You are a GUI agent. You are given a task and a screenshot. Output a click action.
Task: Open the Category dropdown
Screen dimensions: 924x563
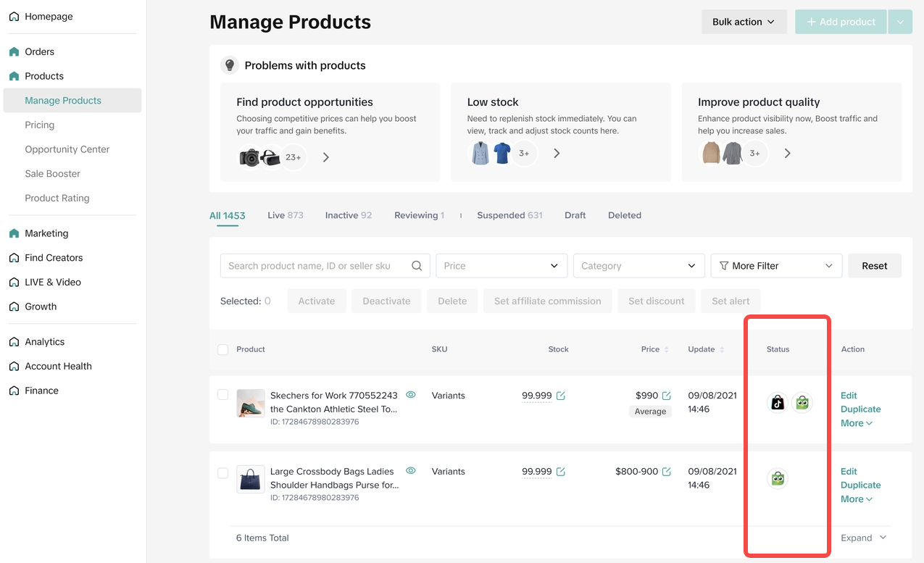[638, 266]
